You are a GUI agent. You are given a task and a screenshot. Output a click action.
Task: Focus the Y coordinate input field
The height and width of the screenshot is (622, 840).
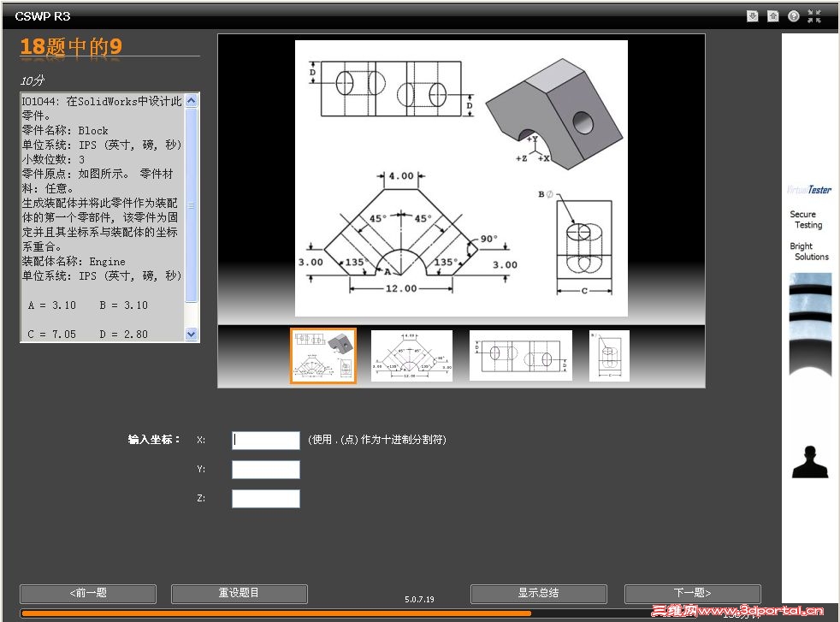tap(266, 470)
